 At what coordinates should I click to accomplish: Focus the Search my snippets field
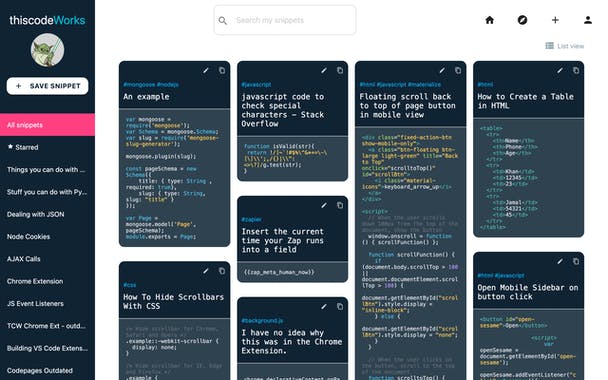pos(285,20)
